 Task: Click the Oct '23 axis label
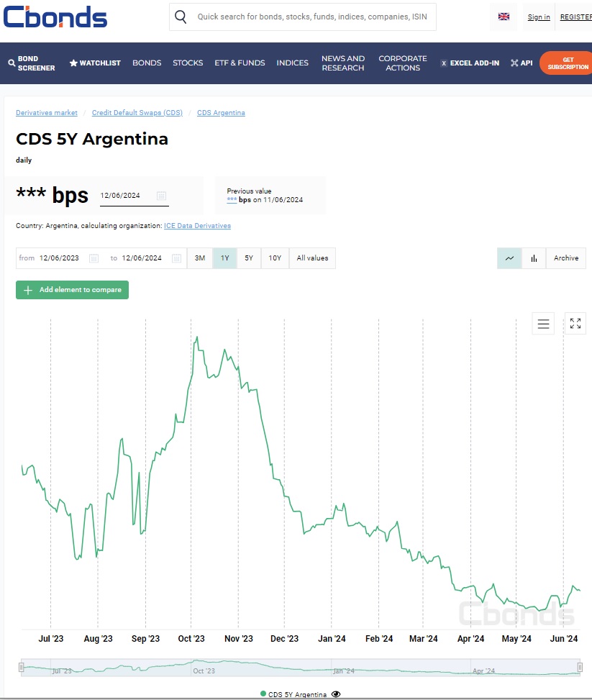(x=191, y=639)
